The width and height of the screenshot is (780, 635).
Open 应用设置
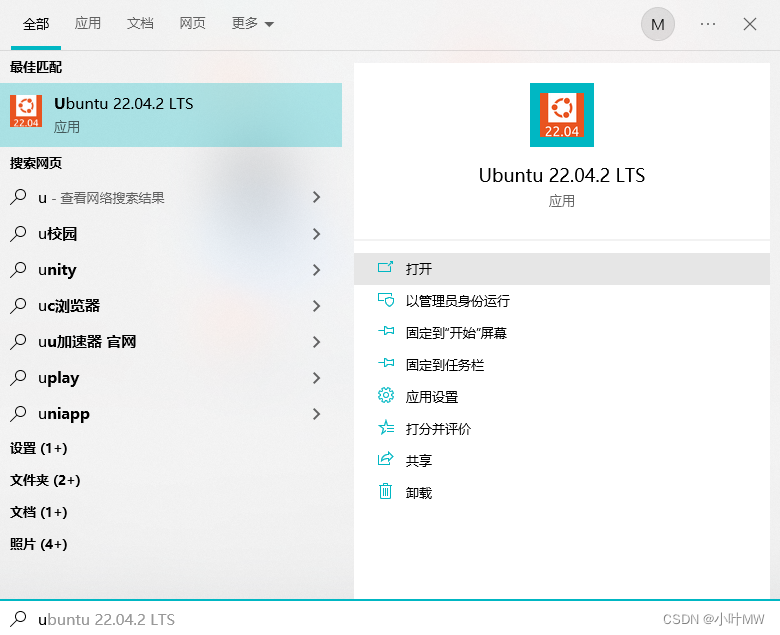point(562,396)
